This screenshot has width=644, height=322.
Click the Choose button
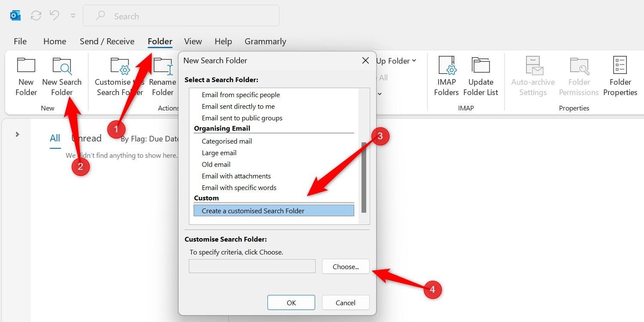pyautogui.click(x=345, y=266)
